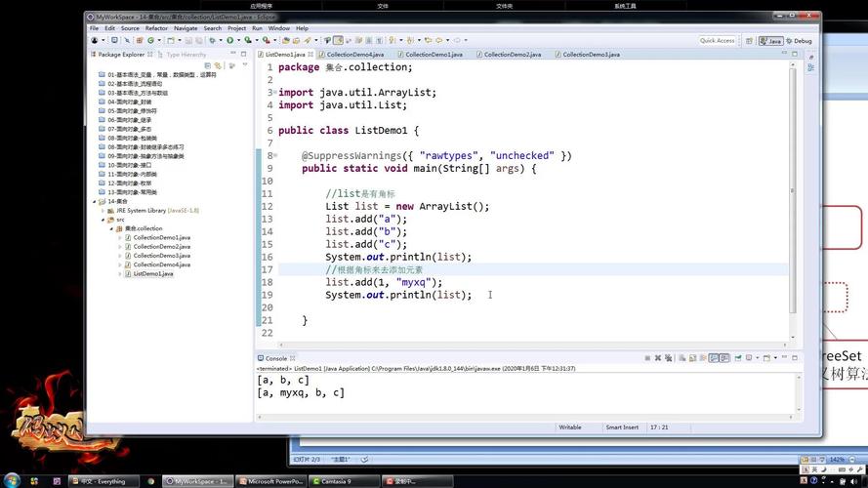This screenshot has width=868, height=488.
Task: Click the Quick Access search field
Action: coord(717,41)
